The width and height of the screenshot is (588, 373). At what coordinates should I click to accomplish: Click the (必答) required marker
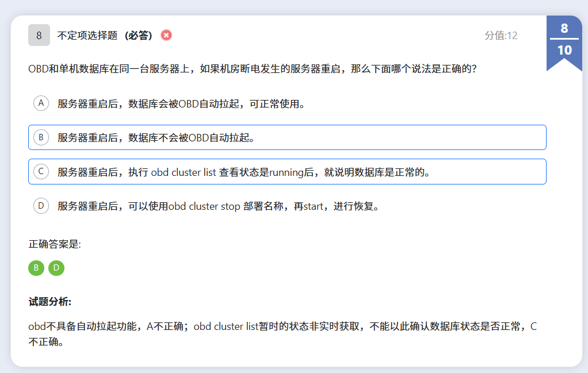139,36
